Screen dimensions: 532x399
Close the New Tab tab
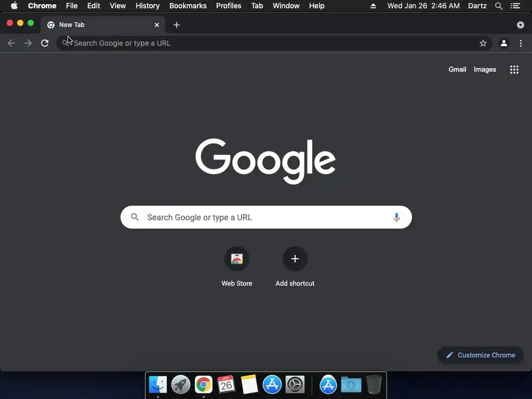coord(157,25)
